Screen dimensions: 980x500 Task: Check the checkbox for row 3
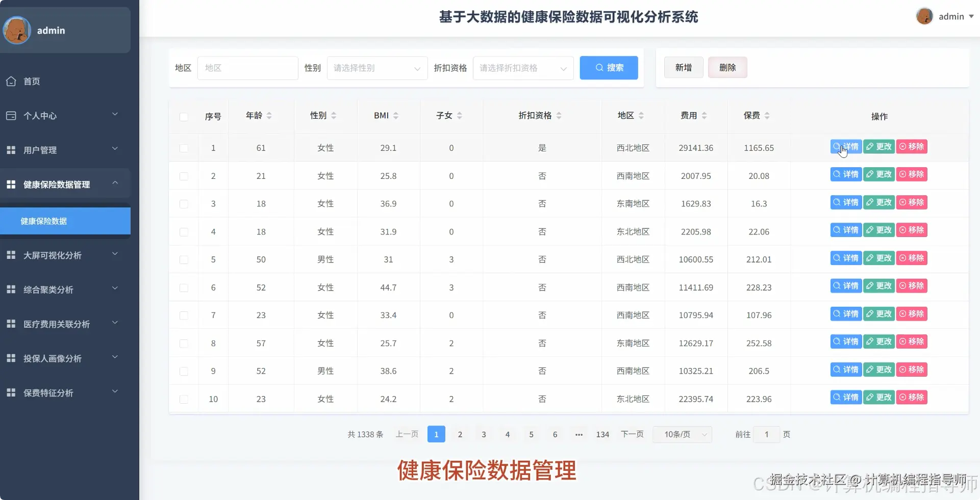coord(184,204)
